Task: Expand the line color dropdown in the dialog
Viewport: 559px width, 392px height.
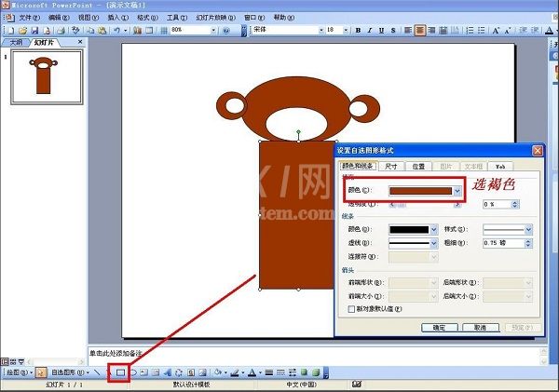Action: (x=434, y=229)
